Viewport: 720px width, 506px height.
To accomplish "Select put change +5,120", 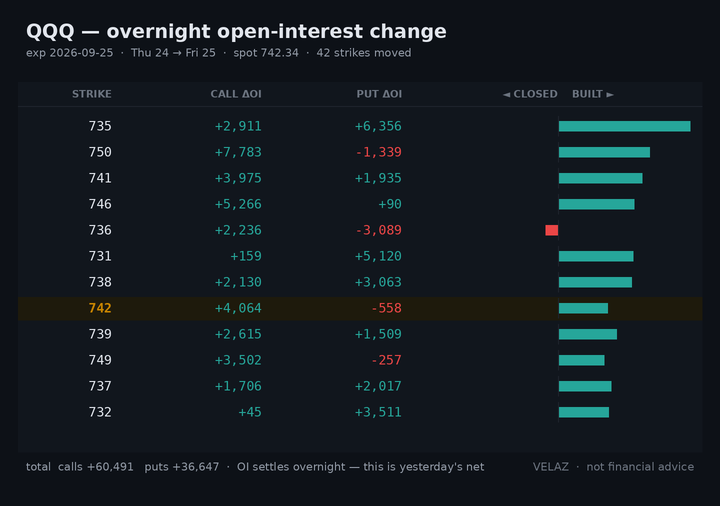I will [x=378, y=256].
